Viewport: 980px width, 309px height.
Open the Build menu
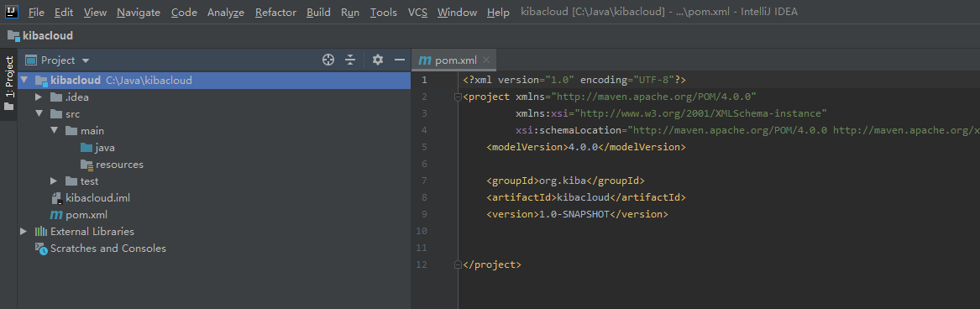319,12
